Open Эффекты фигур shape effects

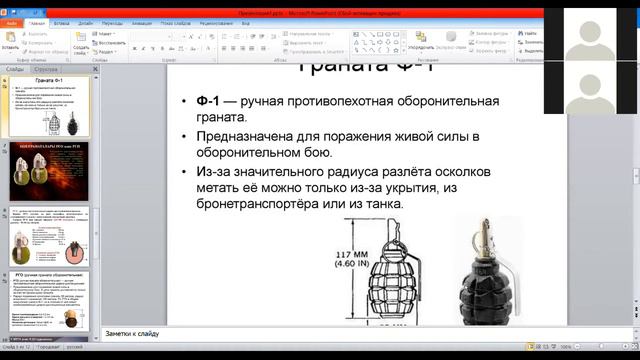pos(489,51)
